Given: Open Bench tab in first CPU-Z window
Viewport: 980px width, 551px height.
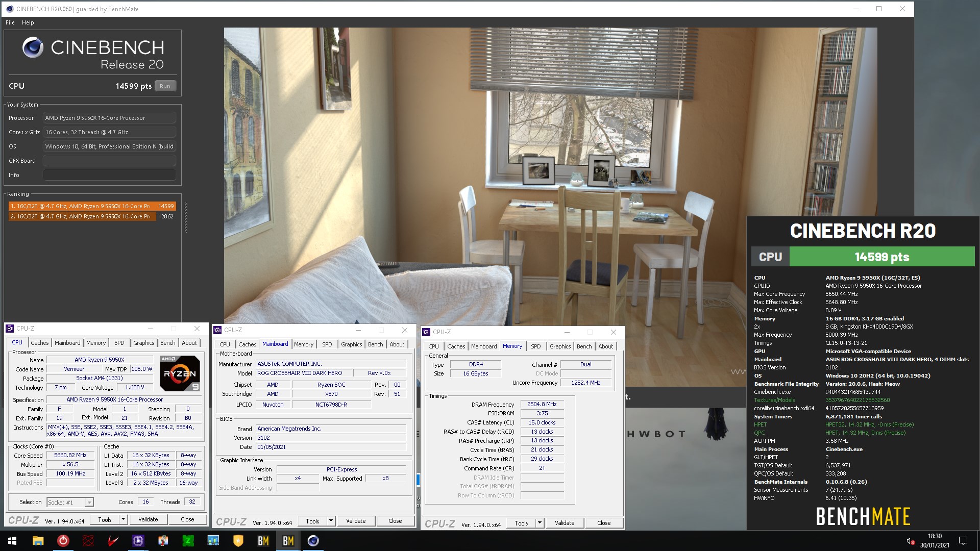Looking at the screenshot, I should click(x=167, y=343).
